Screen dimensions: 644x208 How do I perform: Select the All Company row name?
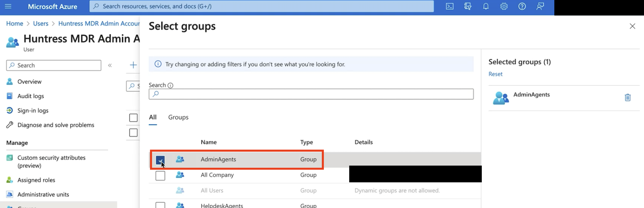click(217, 175)
